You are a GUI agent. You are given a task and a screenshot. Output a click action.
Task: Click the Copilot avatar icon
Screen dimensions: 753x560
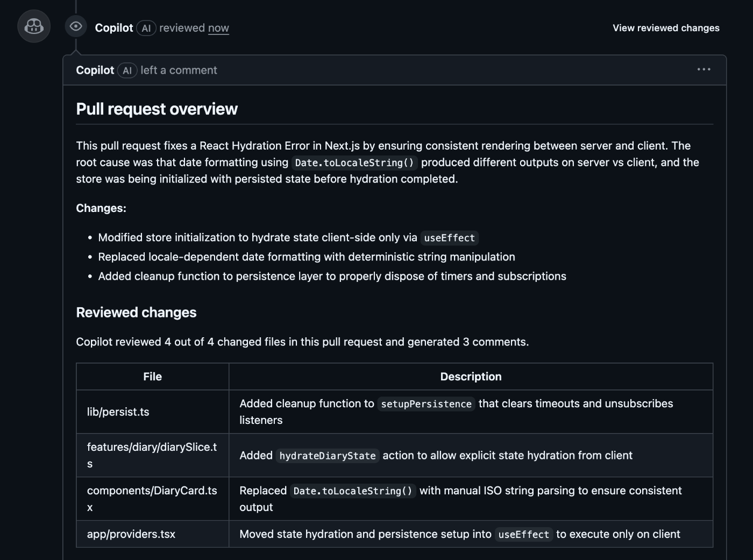pos(34,26)
